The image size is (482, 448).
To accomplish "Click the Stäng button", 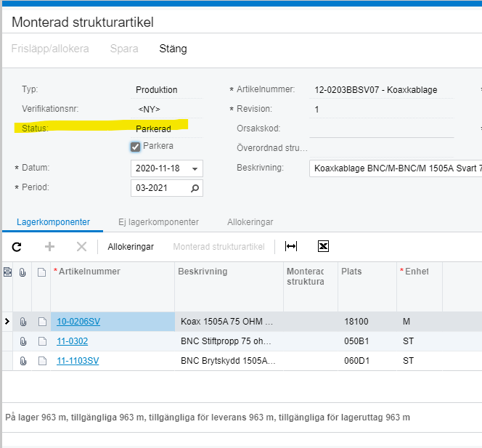I will pyautogui.click(x=173, y=49).
